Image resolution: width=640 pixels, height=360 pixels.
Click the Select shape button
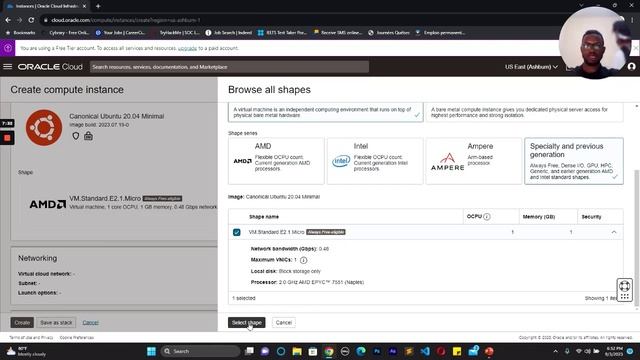247,322
